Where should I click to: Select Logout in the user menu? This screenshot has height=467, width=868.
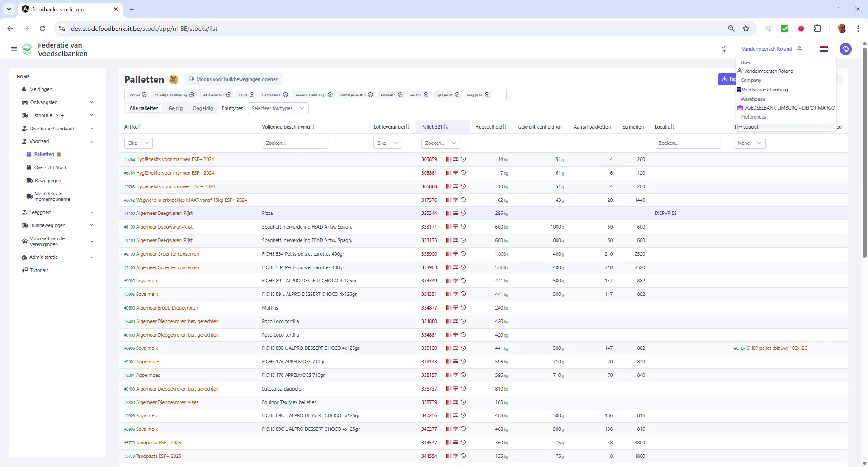(750, 127)
